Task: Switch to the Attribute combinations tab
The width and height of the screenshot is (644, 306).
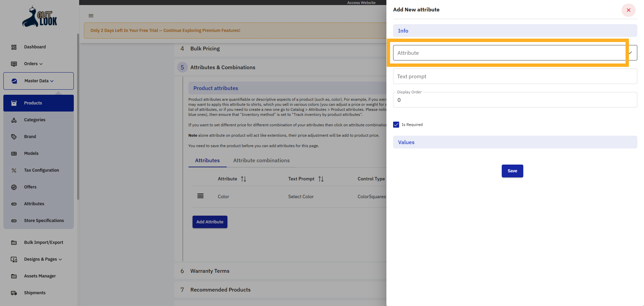Action: pos(261,160)
